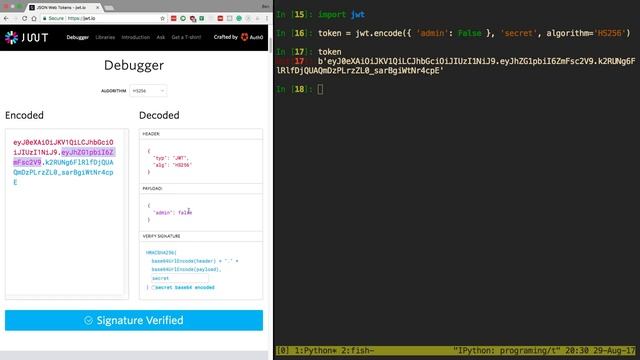
Task: Click the secret input field
Action: click(180, 278)
